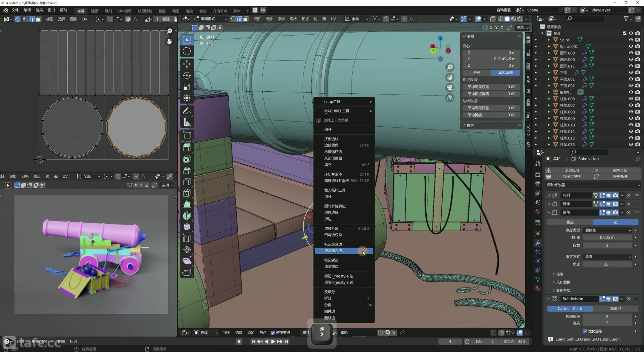
Task: Hide Spiral object in outliner
Action: click(x=631, y=40)
